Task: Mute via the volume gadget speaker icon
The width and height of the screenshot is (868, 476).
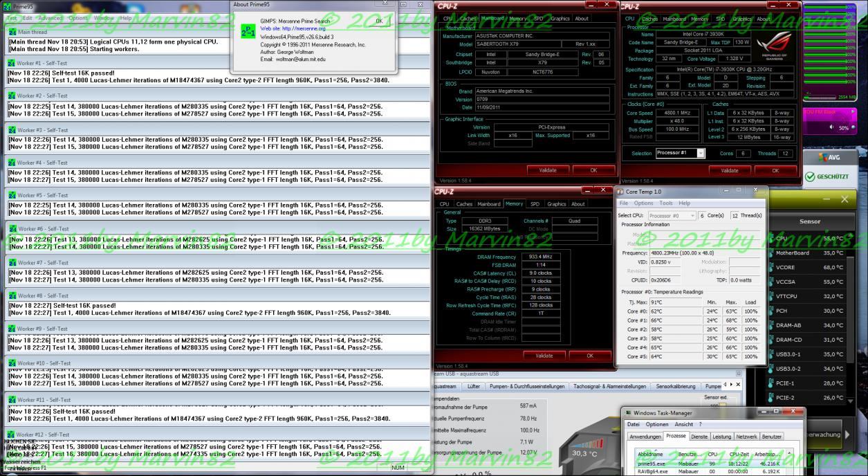Action: tap(833, 128)
